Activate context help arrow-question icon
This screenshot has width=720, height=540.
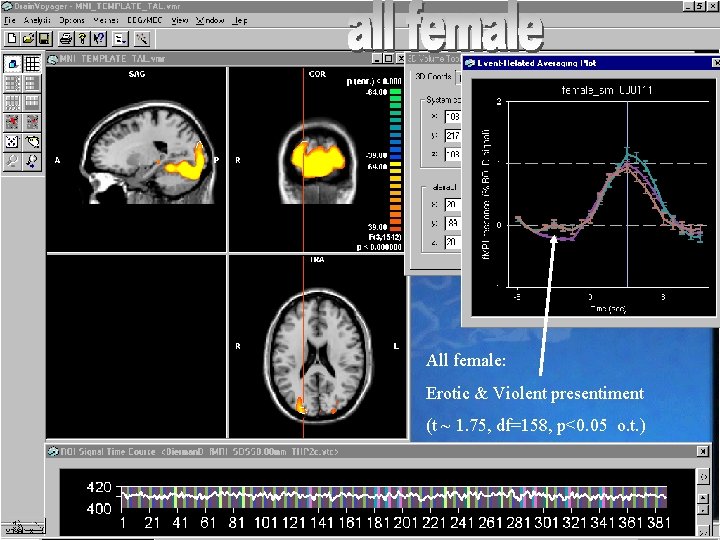[99, 39]
